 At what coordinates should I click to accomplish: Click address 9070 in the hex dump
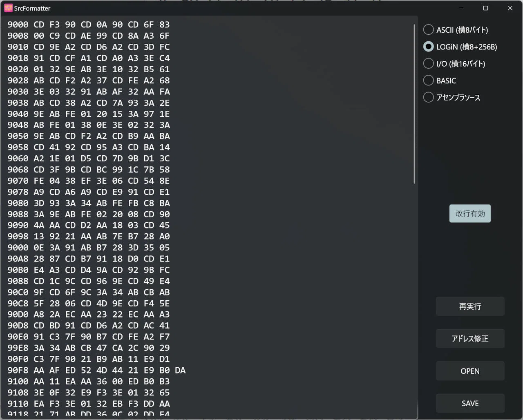18,181
